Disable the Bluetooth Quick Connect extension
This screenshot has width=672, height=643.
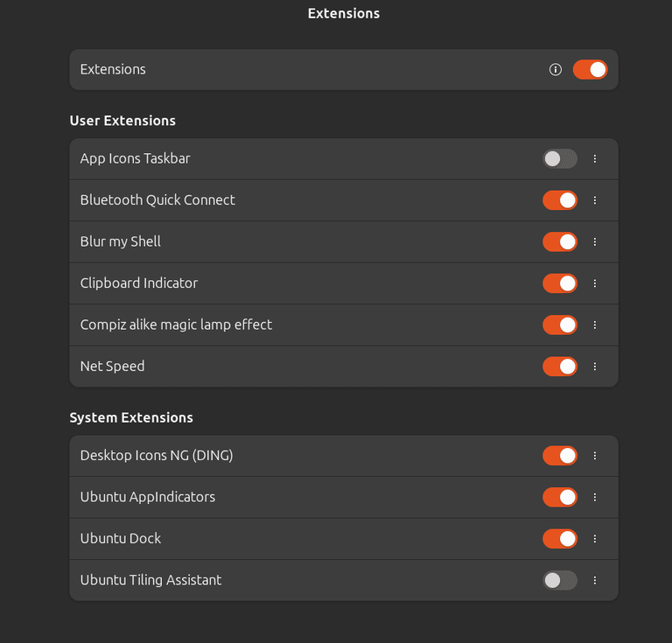[560, 200]
